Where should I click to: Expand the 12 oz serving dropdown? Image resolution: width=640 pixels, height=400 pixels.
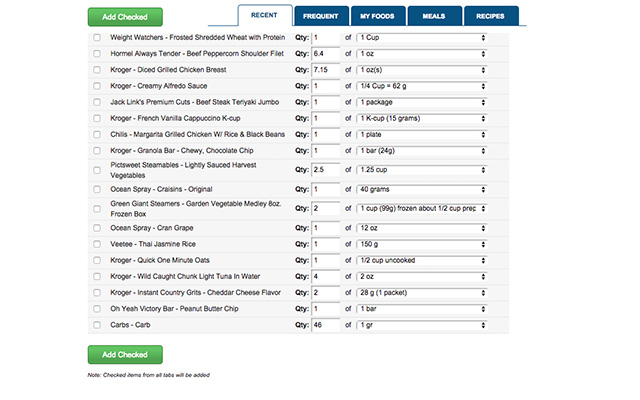(422, 228)
